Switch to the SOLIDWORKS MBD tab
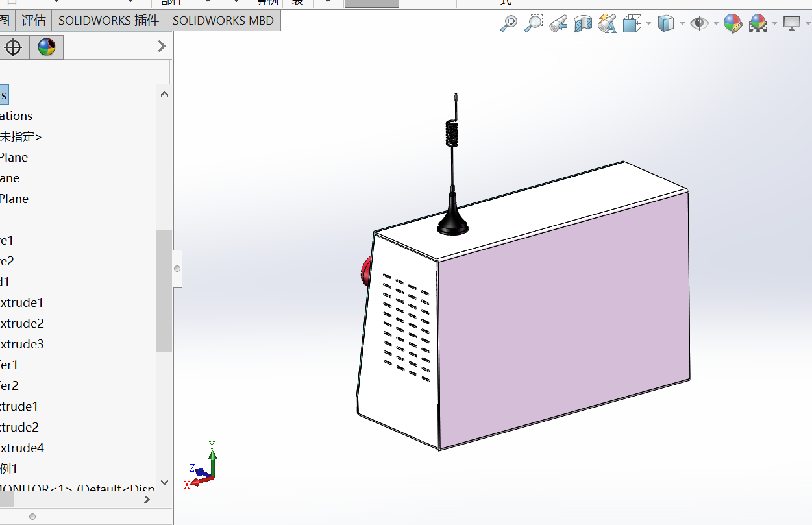The width and height of the screenshot is (812, 525). click(x=223, y=20)
